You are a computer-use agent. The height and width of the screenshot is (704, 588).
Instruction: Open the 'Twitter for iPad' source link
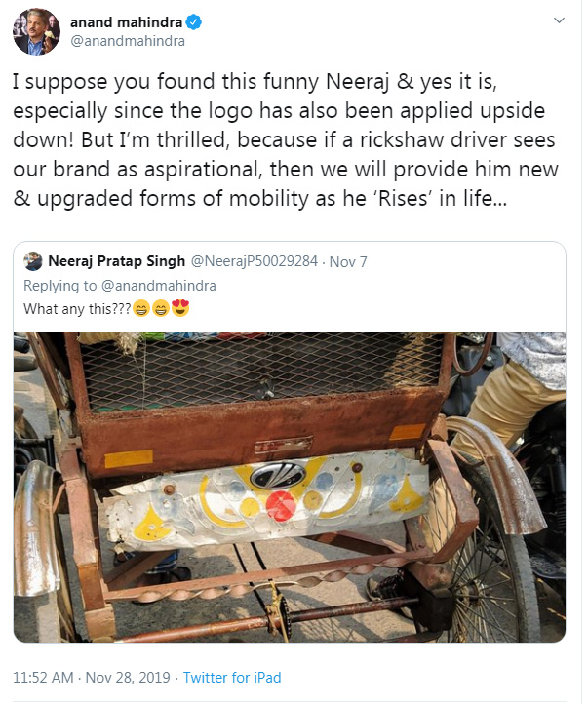click(231, 678)
